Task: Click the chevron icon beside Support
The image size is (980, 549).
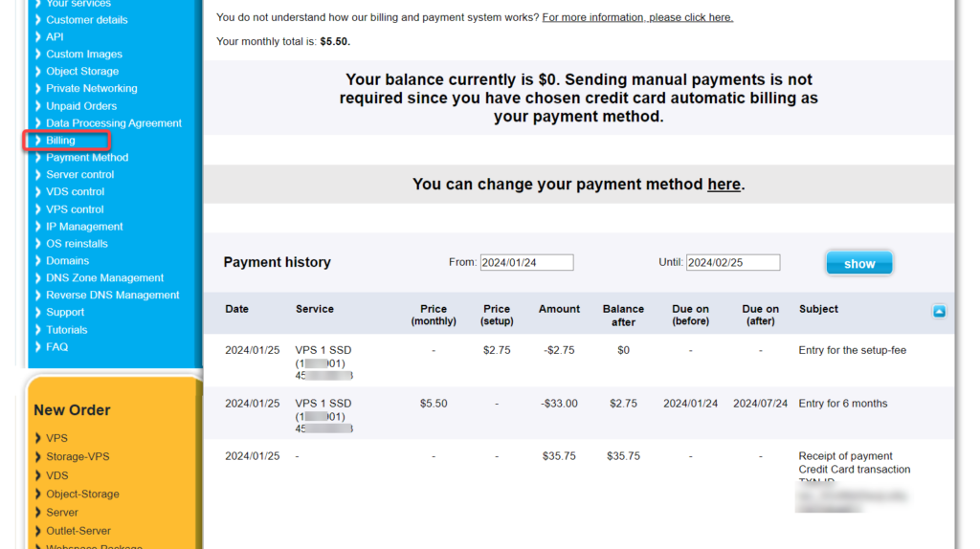Action: (38, 313)
